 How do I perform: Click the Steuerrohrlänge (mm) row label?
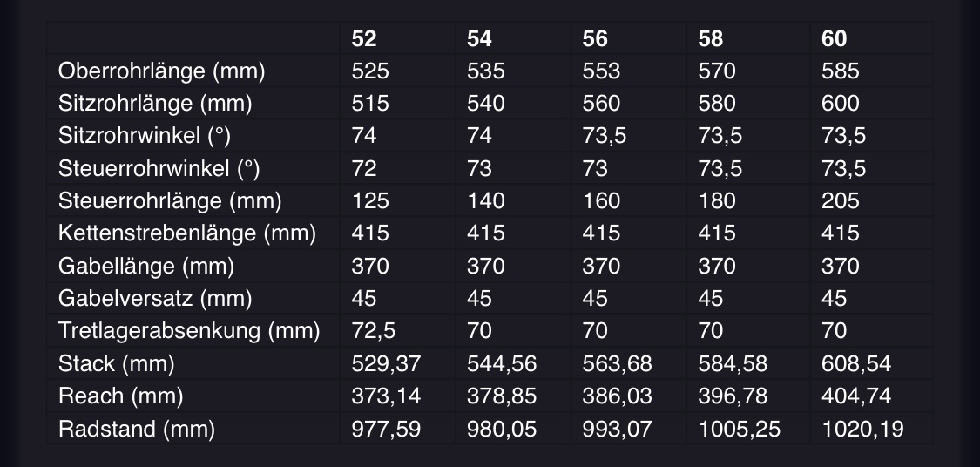pos(170,201)
